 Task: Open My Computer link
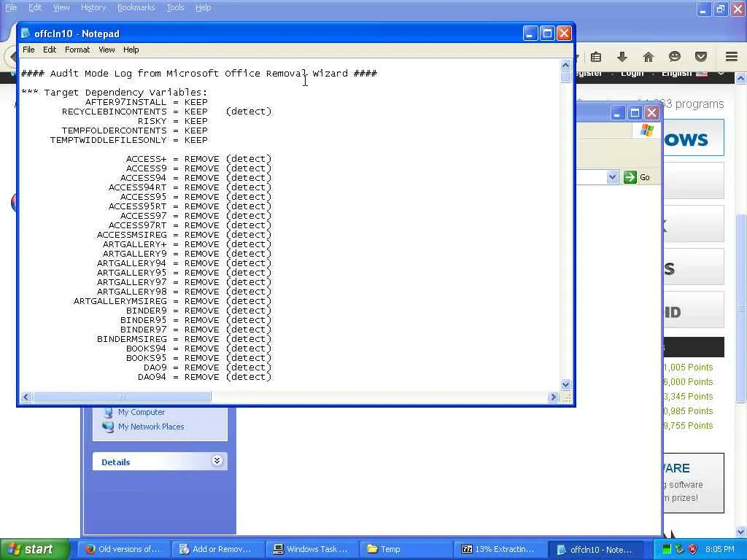point(142,412)
